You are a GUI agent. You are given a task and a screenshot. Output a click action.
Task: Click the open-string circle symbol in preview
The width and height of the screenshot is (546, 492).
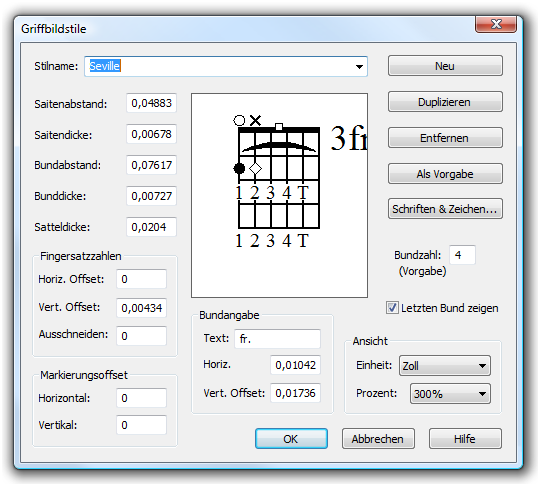click(239, 120)
